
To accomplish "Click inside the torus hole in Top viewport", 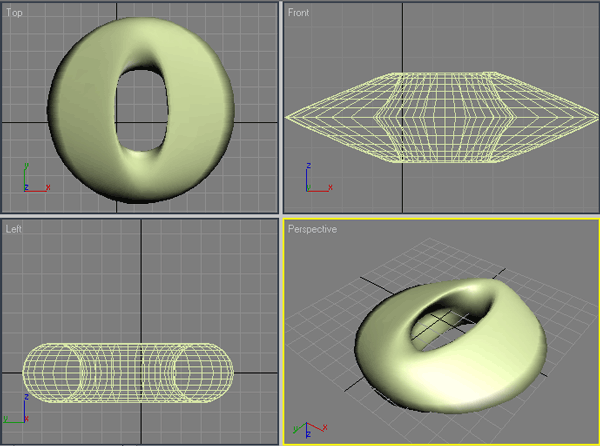I will (x=147, y=110).
